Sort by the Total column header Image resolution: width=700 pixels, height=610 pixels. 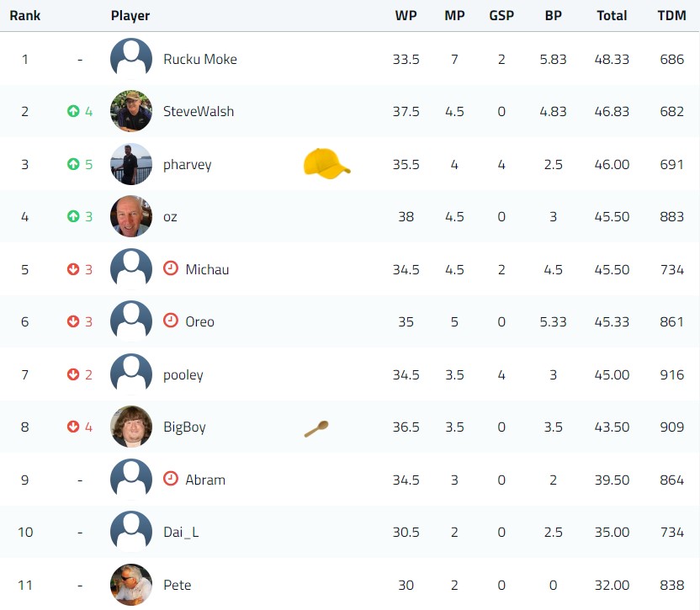[x=612, y=16]
